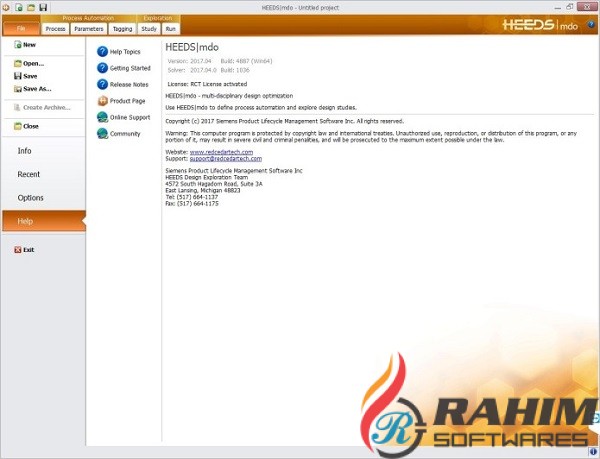Open the Community link
Screen dimensions: 600x459
tap(119, 134)
